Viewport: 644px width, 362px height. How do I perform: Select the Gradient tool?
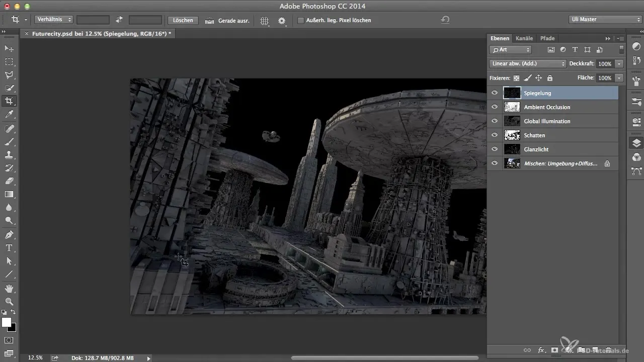[x=9, y=194]
